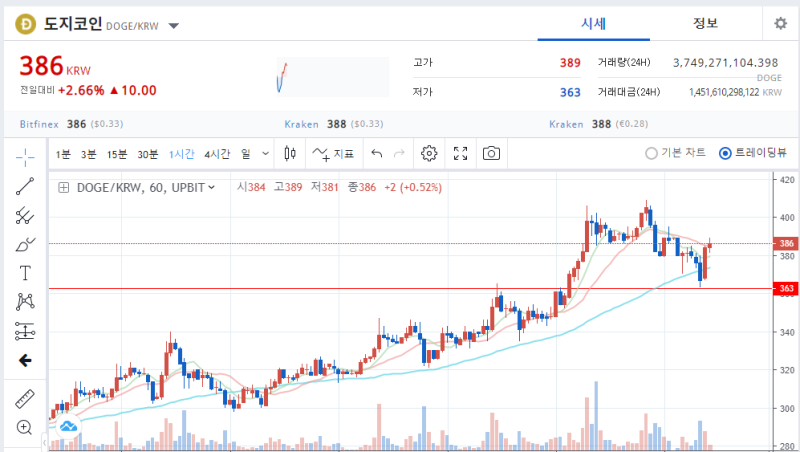Viewport: 800px width, 452px height.
Task: Switch to the 정보 tab
Action: coord(706,23)
